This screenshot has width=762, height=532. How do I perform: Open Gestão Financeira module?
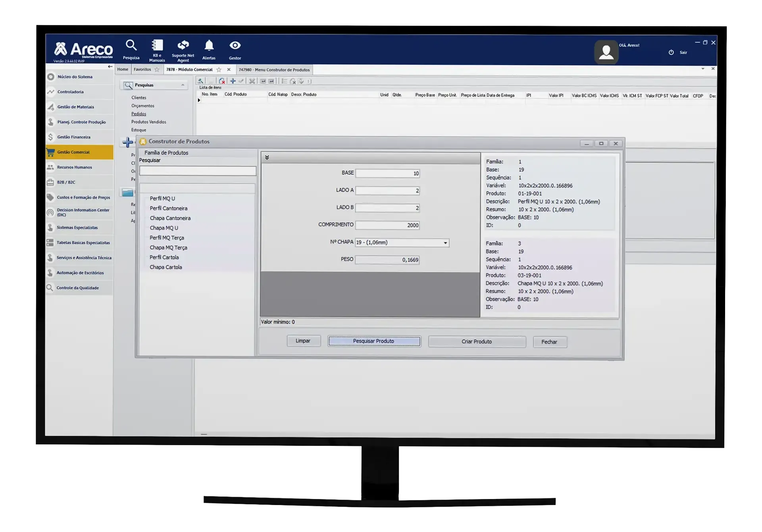[79, 137]
